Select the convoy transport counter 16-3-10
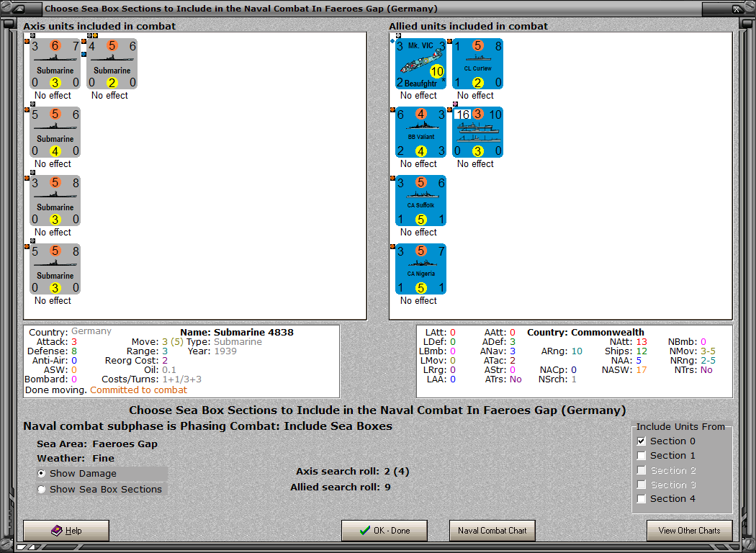The width and height of the screenshot is (756, 553). coord(478,132)
